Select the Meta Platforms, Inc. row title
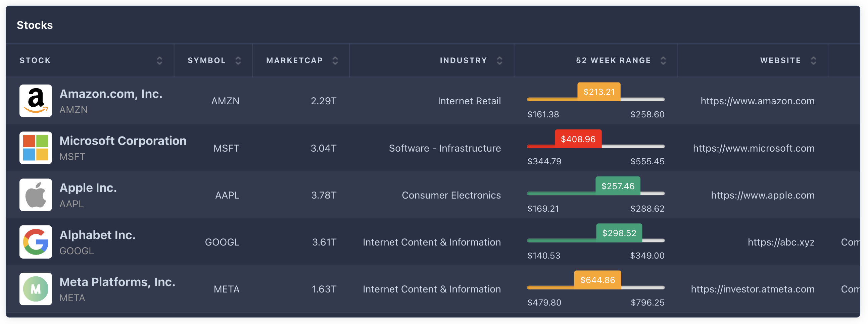 pyautogui.click(x=117, y=282)
